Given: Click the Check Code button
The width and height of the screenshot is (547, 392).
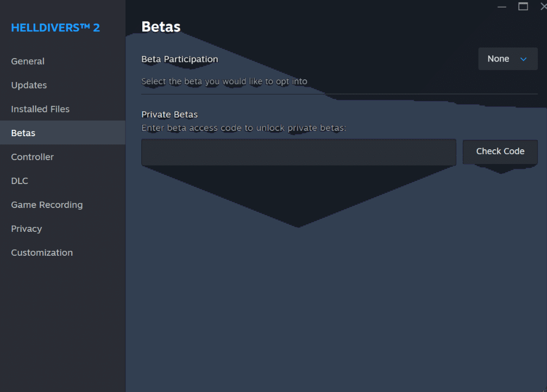Looking at the screenshot, I should point(500,151).
